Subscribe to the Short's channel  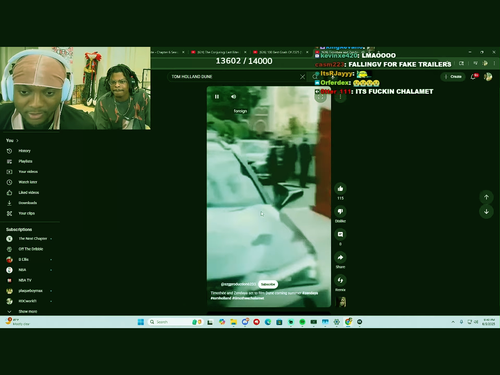268,284
